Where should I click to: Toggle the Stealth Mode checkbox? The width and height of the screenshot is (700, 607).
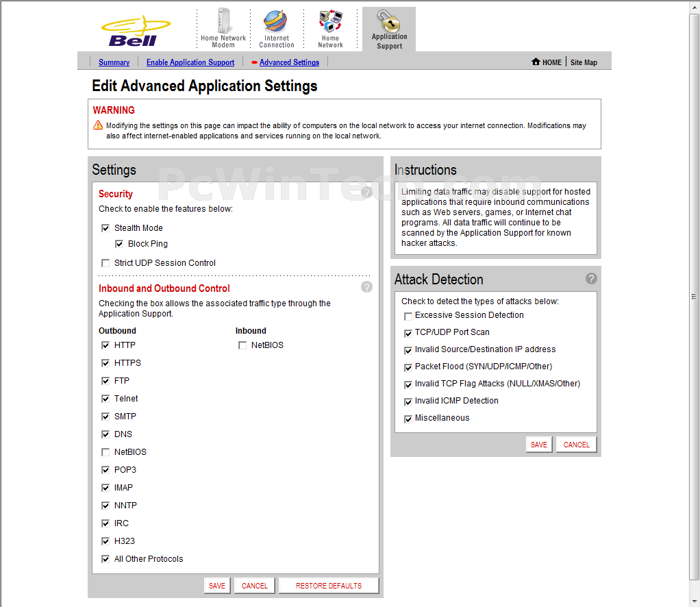(x=105, y=228)
